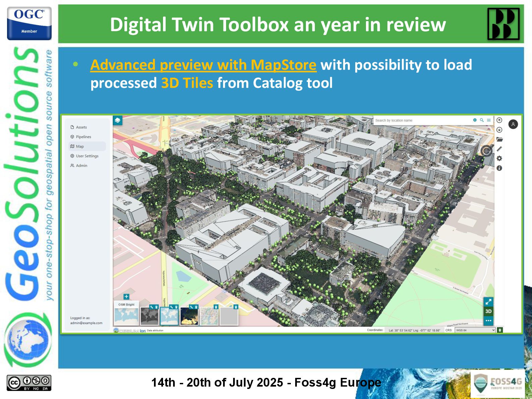Click the Cesium ion logo

pyautogui.click(x=129, y=331)
